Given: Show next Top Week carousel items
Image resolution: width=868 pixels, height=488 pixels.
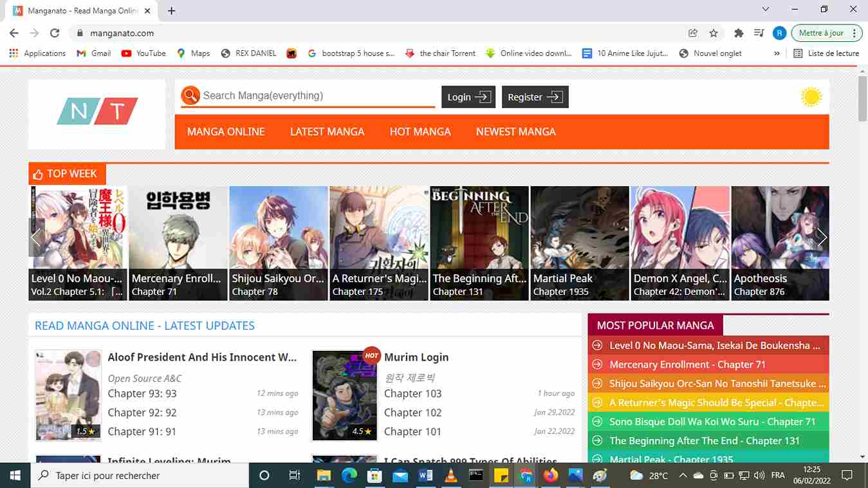Looking at the screenshot, I should click(822, 238).
